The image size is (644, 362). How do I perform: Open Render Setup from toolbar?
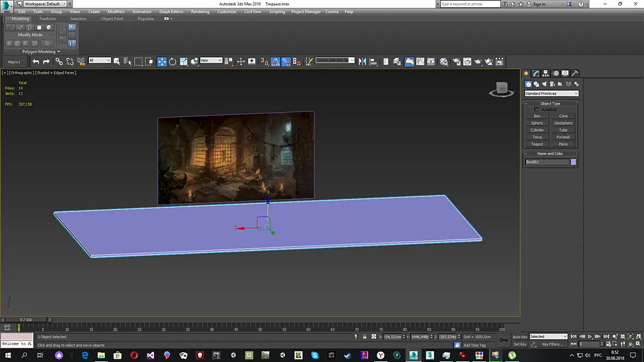click(456, 62)
